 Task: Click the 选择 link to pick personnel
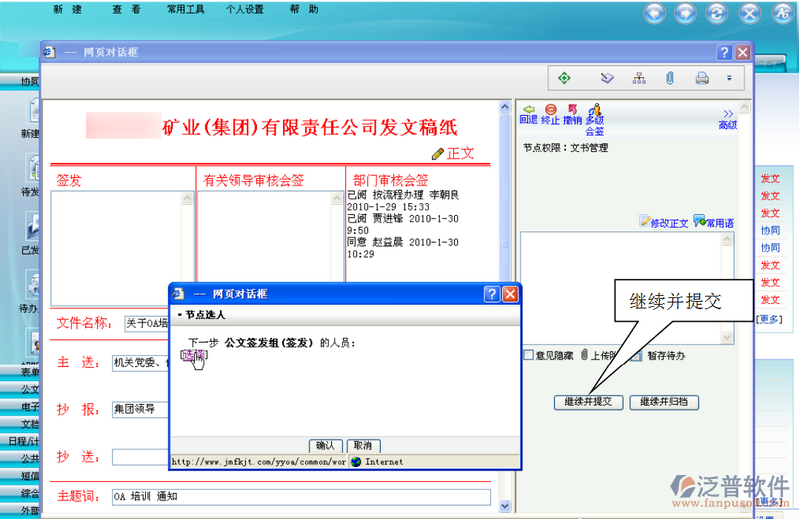coord(193,355)
